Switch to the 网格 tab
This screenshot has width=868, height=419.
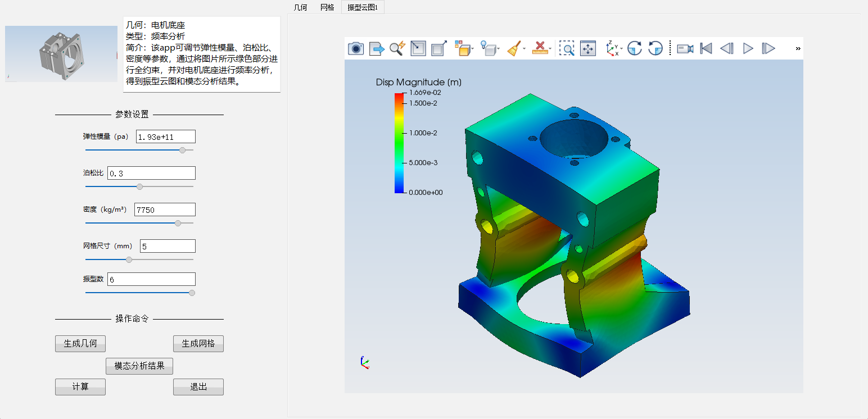click(x=327, y=7)
